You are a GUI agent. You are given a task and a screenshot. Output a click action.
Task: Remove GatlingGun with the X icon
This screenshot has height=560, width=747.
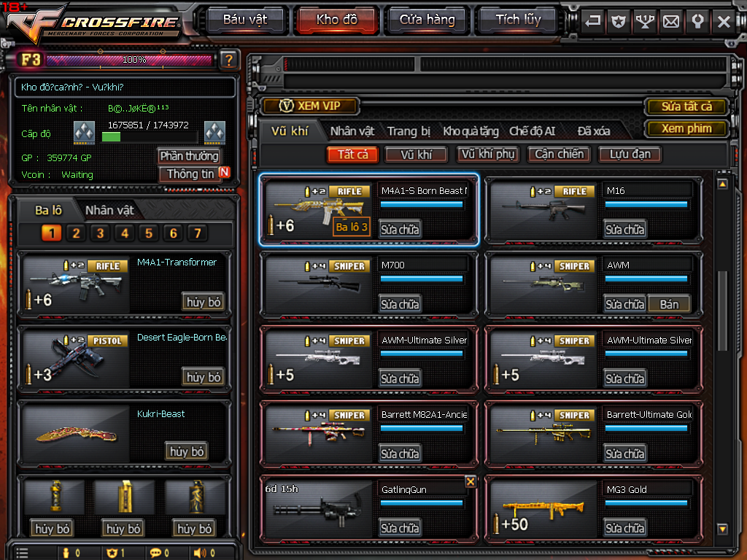click(471, 482)
